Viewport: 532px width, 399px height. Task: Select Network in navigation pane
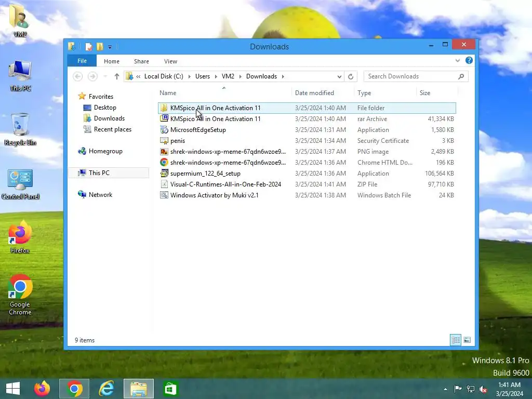[x=100, y=194]
